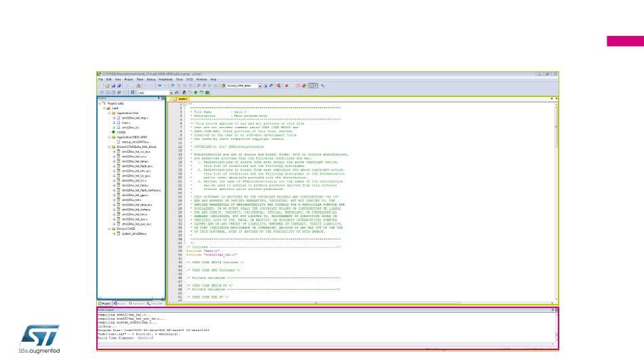
Task: Select CMSIS item in project tree
Action: coord(121,132)
